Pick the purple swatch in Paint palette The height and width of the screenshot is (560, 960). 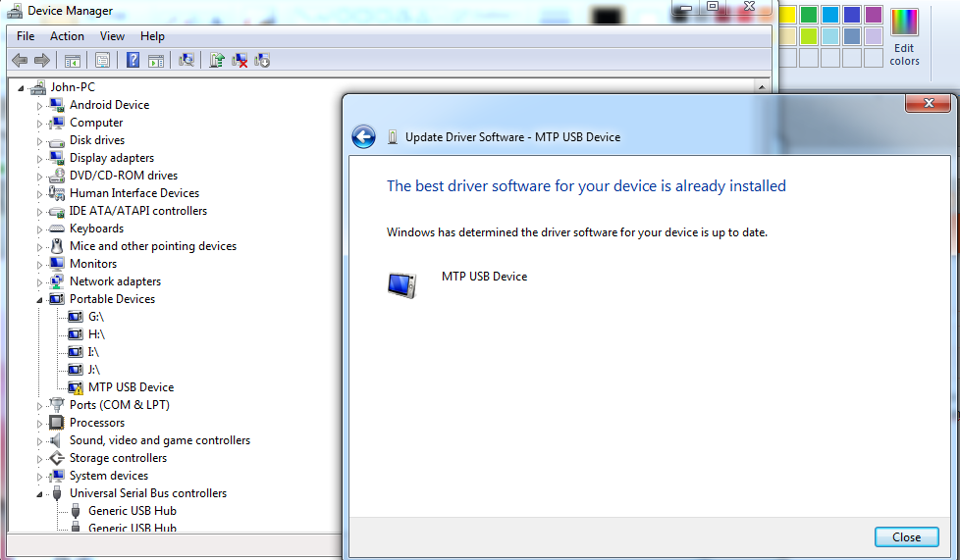(x=873, y=14)
